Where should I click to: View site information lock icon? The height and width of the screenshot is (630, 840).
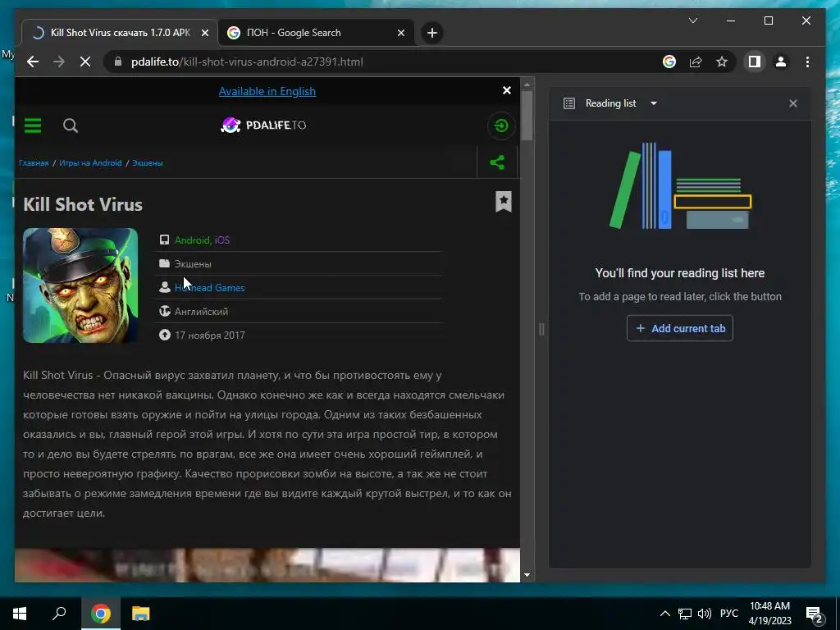click(118, 62)
